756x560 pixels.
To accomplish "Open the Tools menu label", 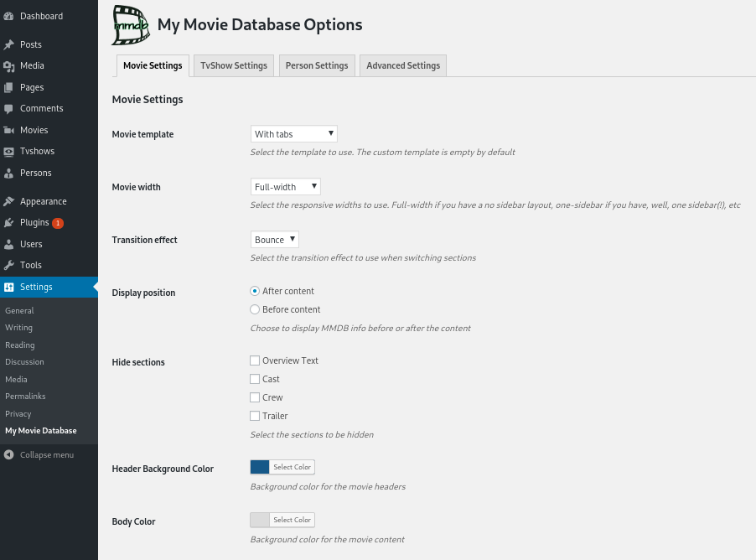I will (31, 265).
